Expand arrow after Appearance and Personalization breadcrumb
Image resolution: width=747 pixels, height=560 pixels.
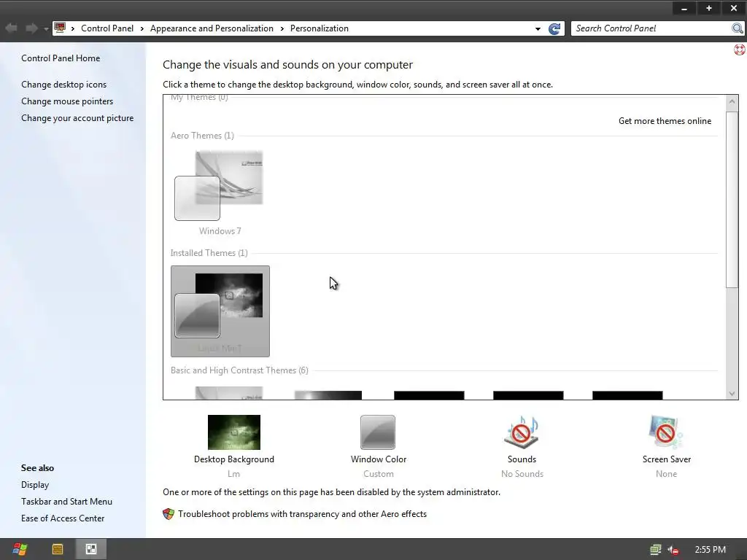click(x=282, y=28)
